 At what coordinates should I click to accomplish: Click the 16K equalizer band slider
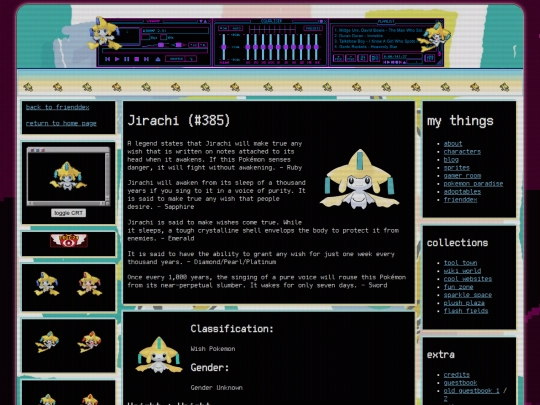[316, 47]
